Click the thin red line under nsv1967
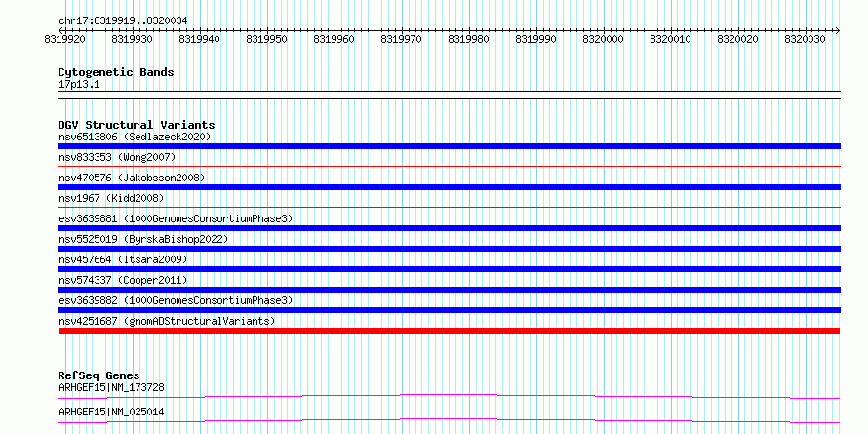The width and height of the screenshot is (868, 434). 449,207
